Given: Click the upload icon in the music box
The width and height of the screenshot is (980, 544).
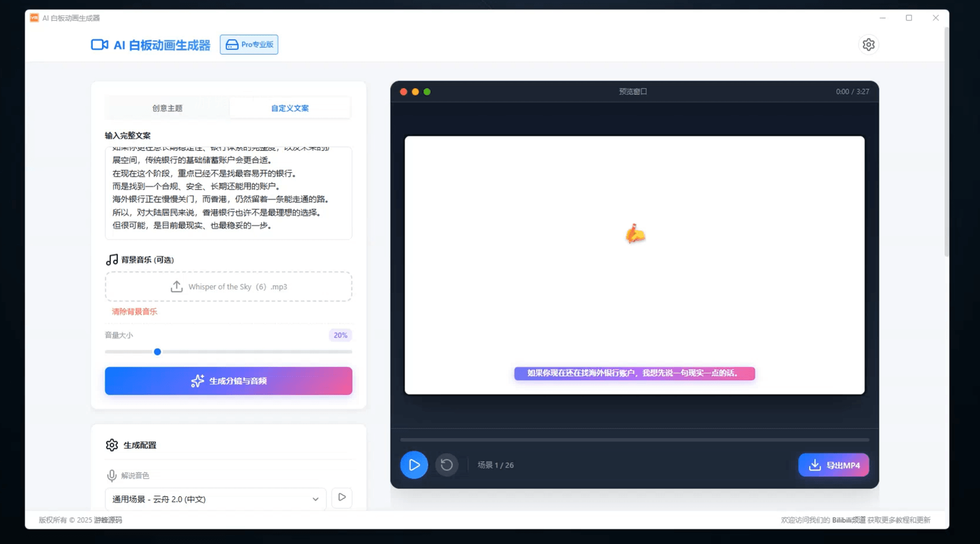Looking at the screenshot, I should click(177, 287).
